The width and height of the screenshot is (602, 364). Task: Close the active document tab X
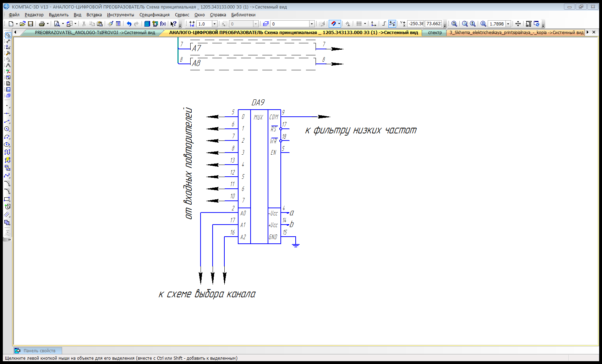point(594,32)
